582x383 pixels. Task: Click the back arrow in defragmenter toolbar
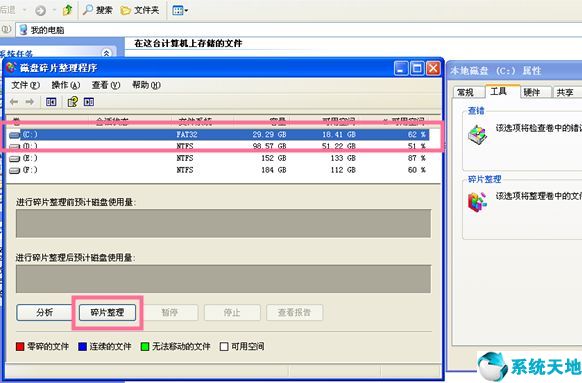pyautogui.click(x=14, y=102)
